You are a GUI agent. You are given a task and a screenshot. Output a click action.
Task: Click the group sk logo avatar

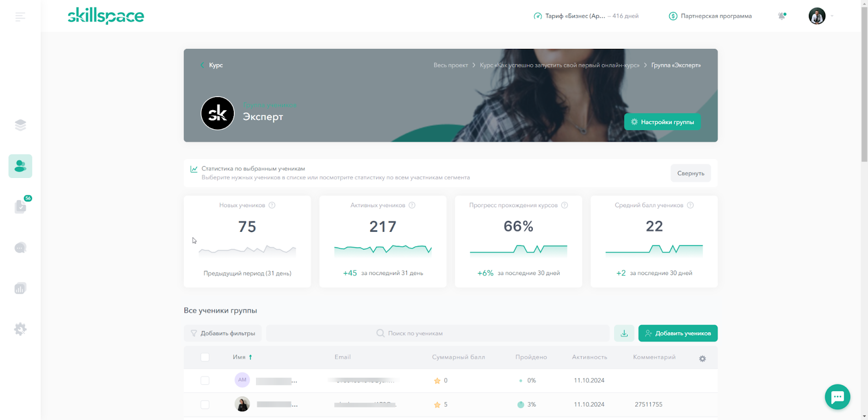click(x=218, y=113)
